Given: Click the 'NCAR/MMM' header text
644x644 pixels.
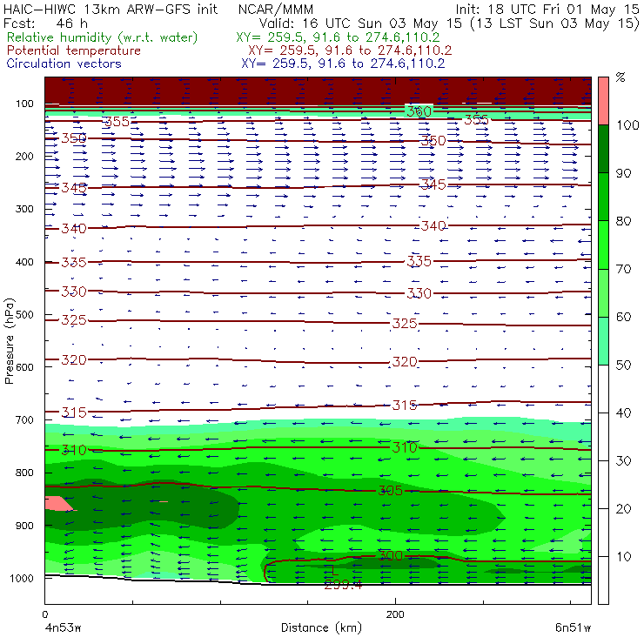Looking at the screenshot, I should click(276, 9).
